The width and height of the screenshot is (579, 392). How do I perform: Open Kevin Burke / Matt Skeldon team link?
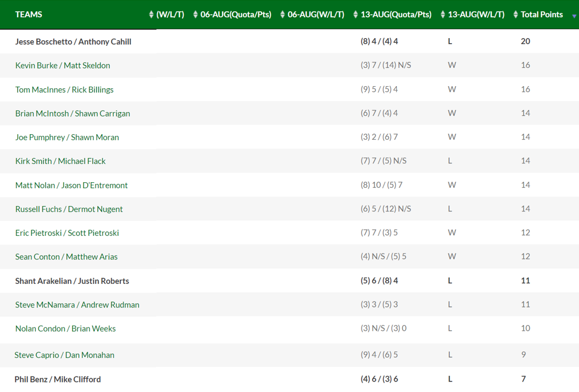(62, 65)
